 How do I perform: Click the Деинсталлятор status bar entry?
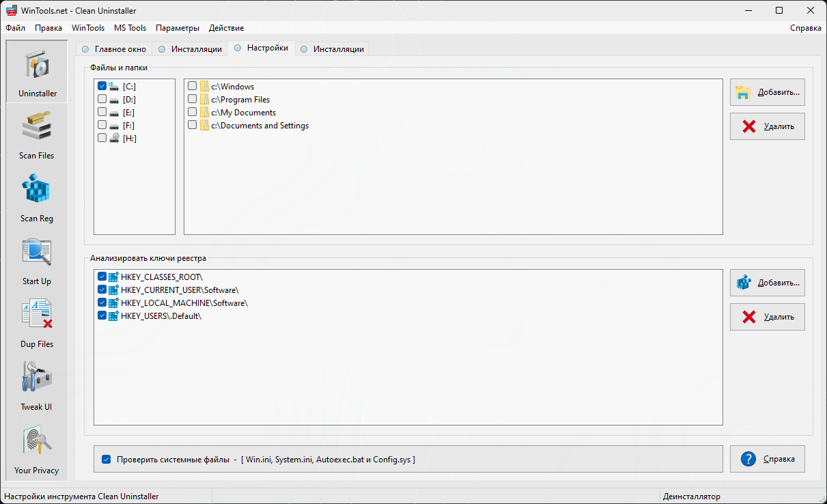pyautogui.click(x=691, y=496)
